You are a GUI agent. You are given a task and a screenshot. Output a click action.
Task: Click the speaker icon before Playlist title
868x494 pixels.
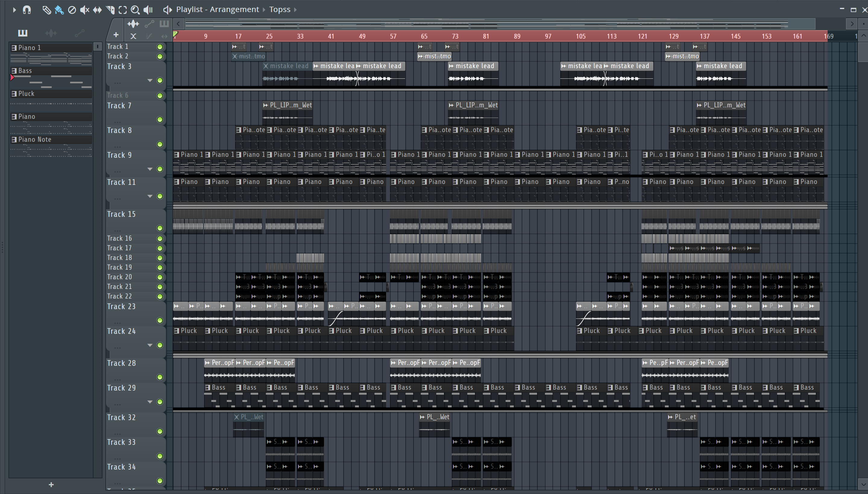(168, 10)
